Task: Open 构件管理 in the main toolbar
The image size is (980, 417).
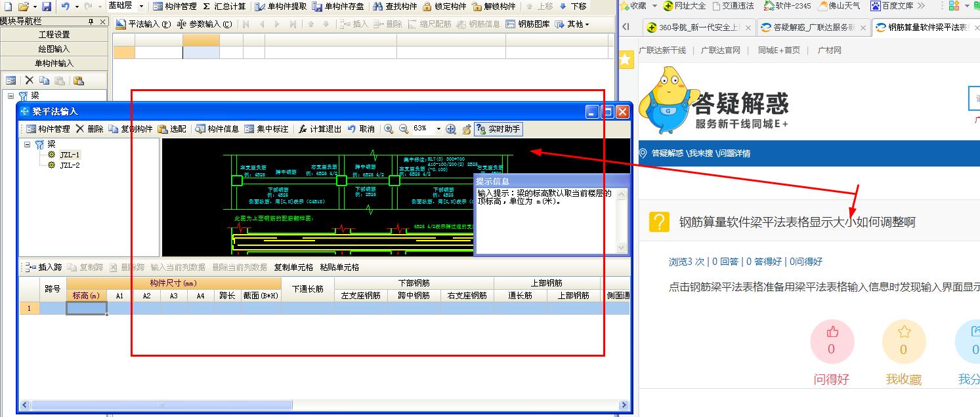Action: pos(175,6)
